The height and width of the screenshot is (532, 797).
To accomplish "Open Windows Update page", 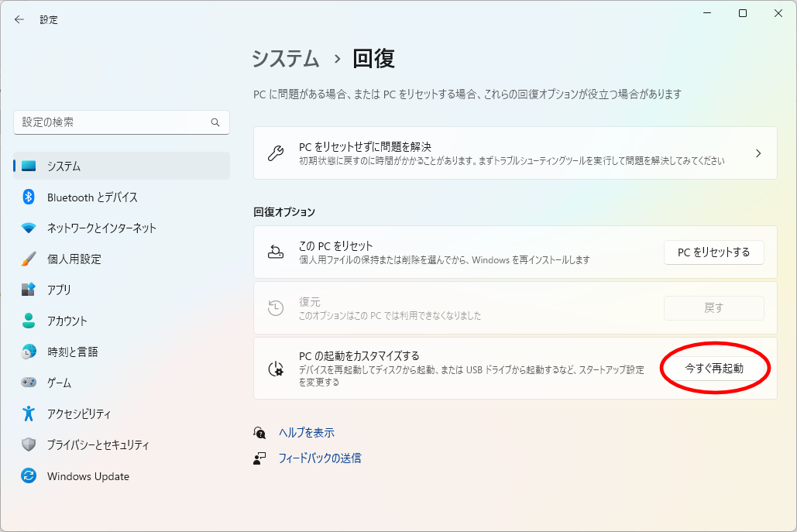I will (x=88, y=476).
